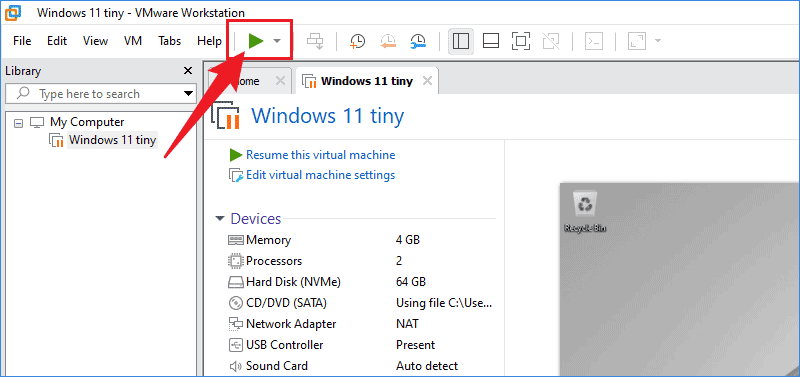Screen dimensions: 800x377
Task: Toggle the thumbnail bar view icon
Action: coord(491,41)
